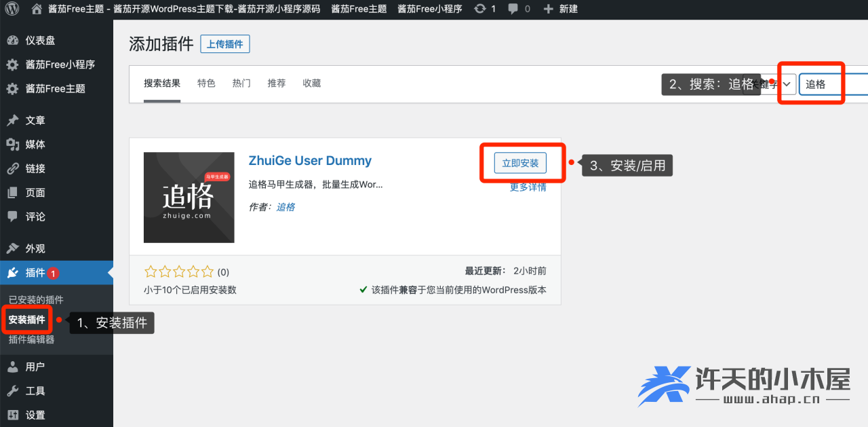Open the search type dropdown 关键字

770,84
